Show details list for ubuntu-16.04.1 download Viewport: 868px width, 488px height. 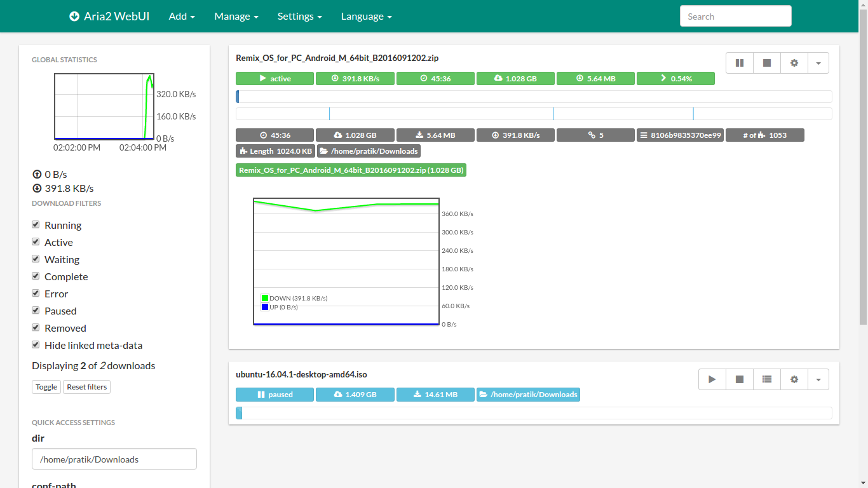point(767,379)
